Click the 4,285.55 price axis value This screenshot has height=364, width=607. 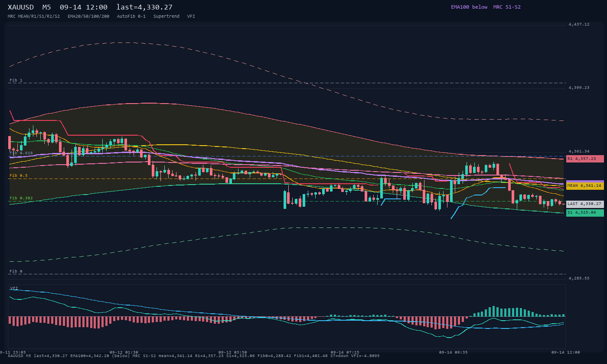click(579, 278)
